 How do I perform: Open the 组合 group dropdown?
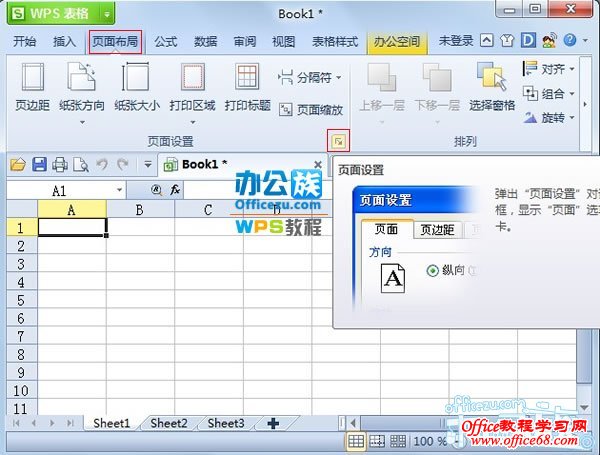tap(548, 93)
